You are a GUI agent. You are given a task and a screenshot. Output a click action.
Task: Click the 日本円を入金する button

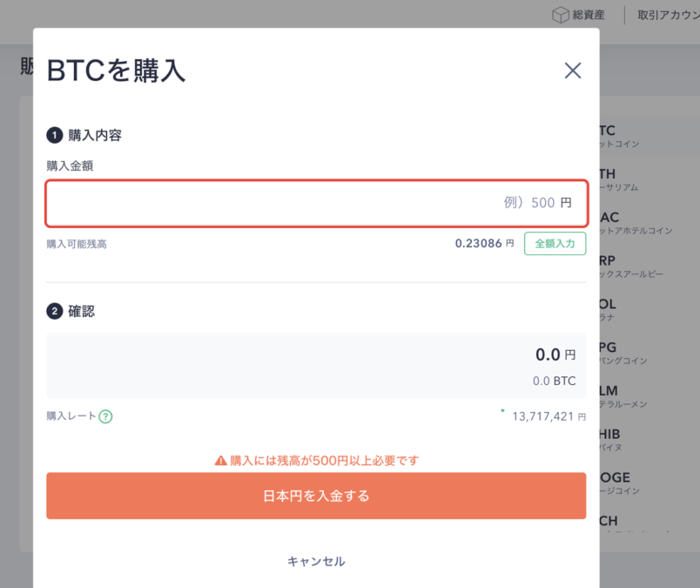316,496
